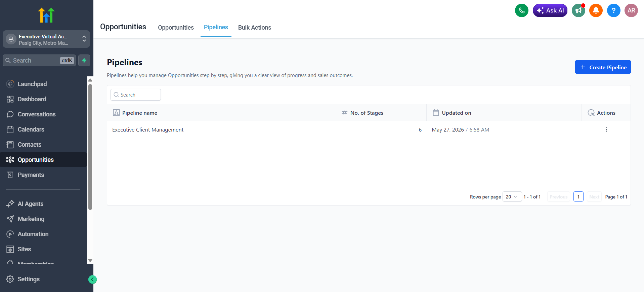This screenshot has width=644, height=292.
Task: Click the green lightning quick actions button
Action: (x=84, y=61)
